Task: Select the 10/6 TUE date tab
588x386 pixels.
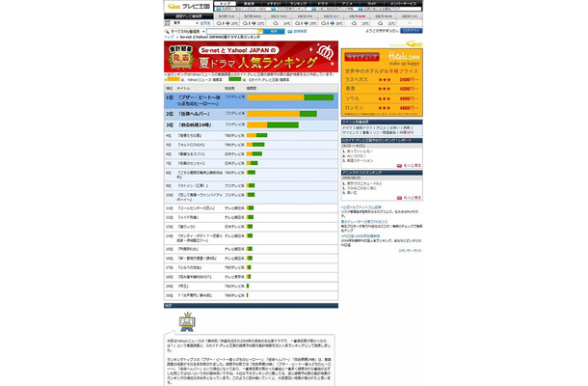Action: click(x=409, y=16)
